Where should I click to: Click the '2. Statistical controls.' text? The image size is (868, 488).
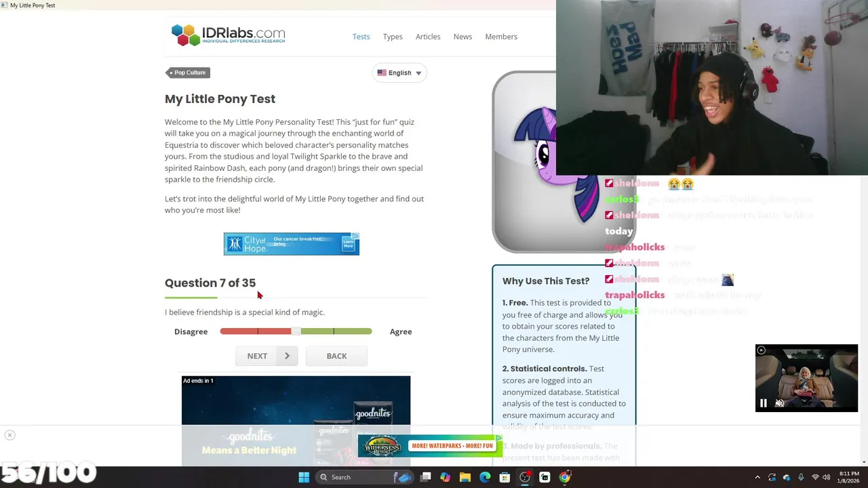tap(545, 369)
